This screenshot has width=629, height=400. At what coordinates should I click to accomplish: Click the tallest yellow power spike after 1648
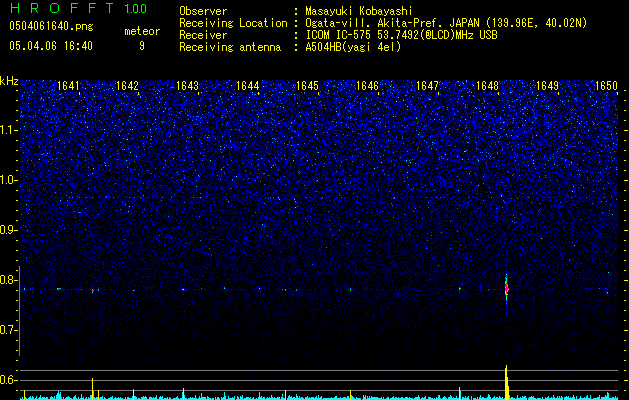click(x=507, y=382)
